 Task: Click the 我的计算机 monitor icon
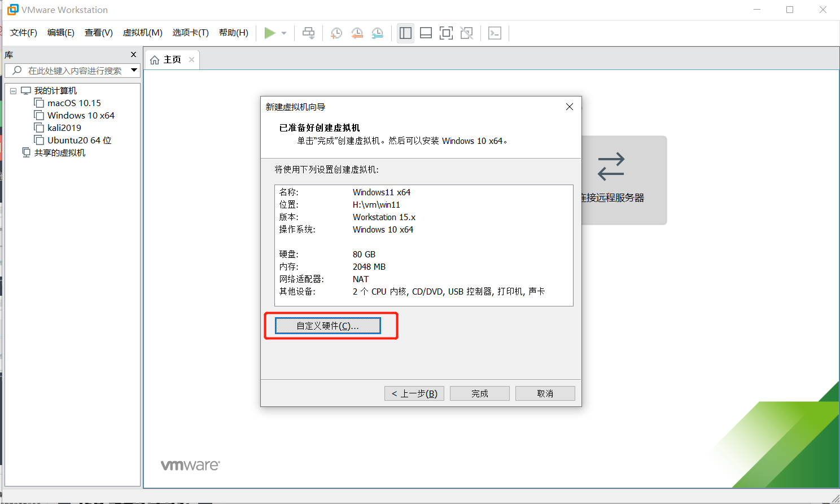click(26, 90)
